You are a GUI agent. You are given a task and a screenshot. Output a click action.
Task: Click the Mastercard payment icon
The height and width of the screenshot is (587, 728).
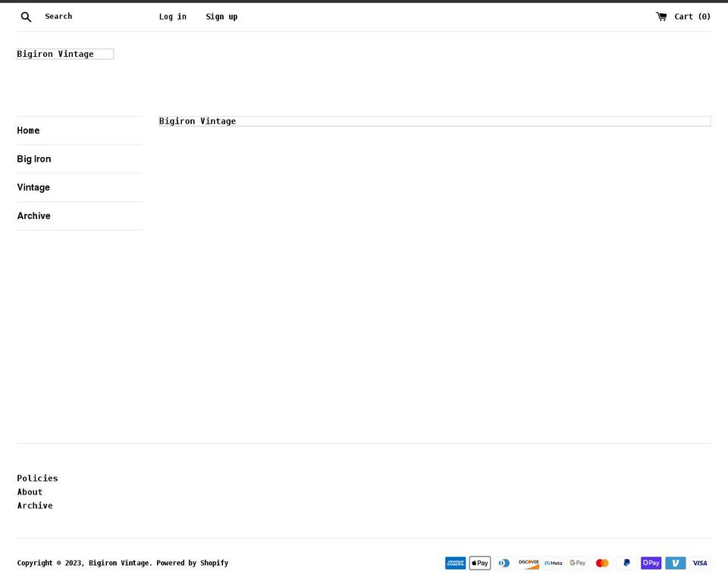602,563
